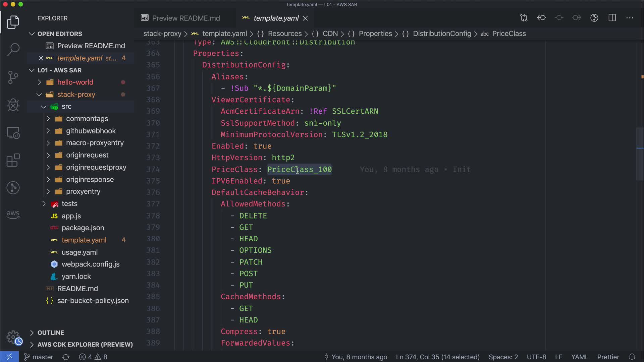Image resolution: width=644 pixels, height=362 pixels.
Task: Collapse the src folder
Action: tap(66, 106)
